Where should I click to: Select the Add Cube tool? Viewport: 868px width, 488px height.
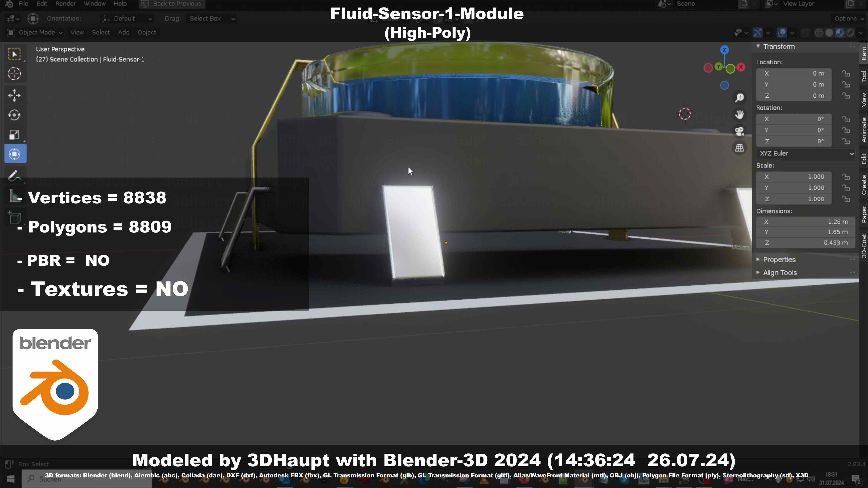pyautogui.click(x=14, y=218)
